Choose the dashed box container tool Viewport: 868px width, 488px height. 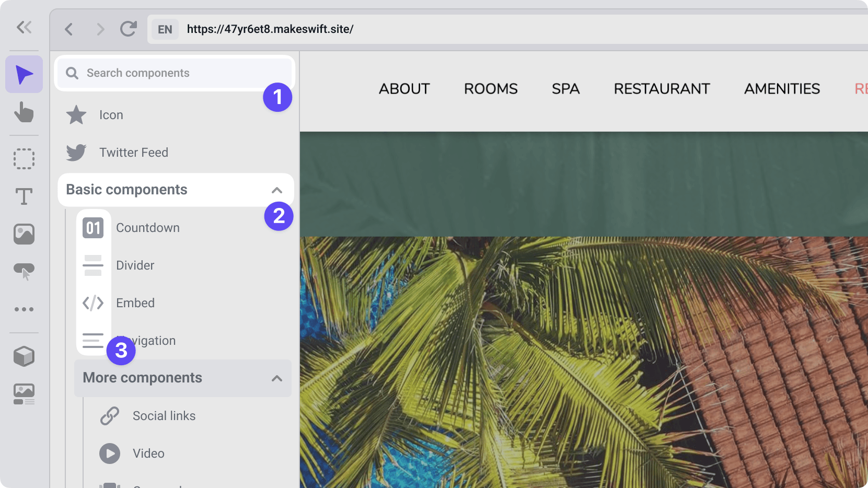[x=24, y=159]
